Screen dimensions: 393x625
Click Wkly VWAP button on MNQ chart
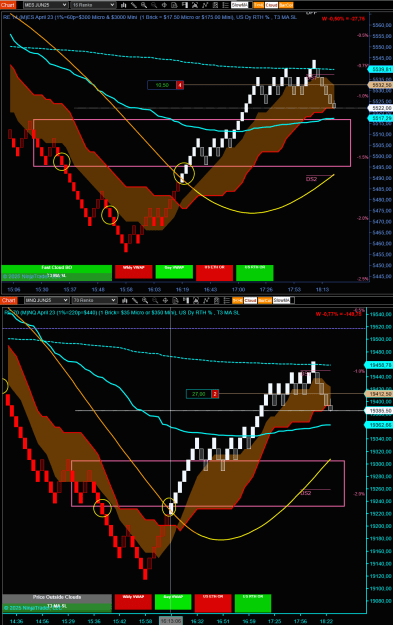coord(133,602)
